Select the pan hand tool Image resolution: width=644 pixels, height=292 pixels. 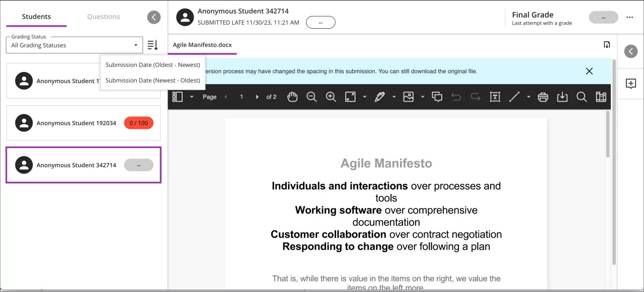[x=292, y=96]
